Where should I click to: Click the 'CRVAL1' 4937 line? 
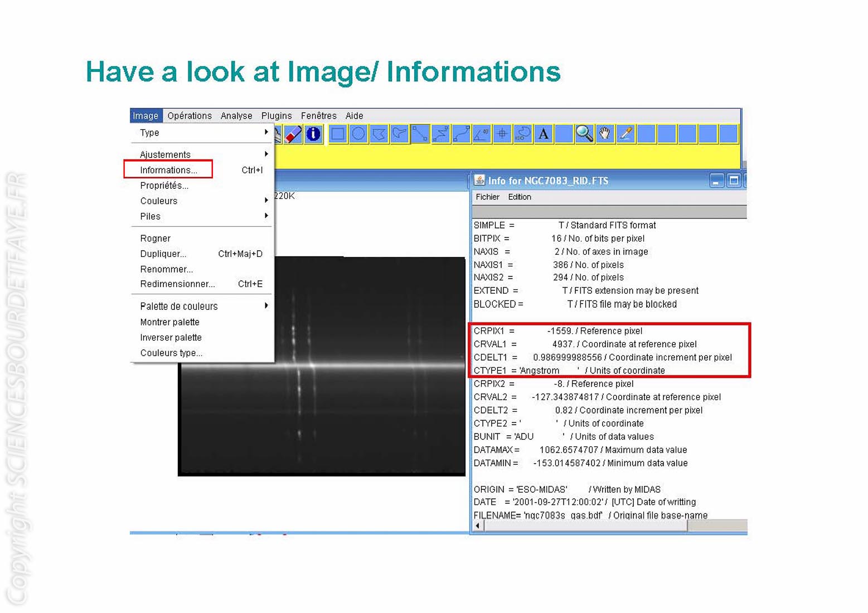[585, 344]
